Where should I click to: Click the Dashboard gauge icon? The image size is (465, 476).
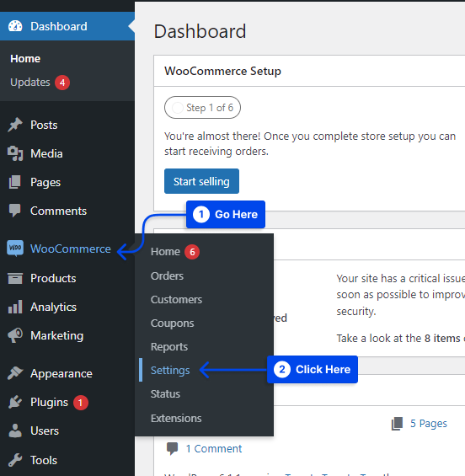tap(15, 26)
